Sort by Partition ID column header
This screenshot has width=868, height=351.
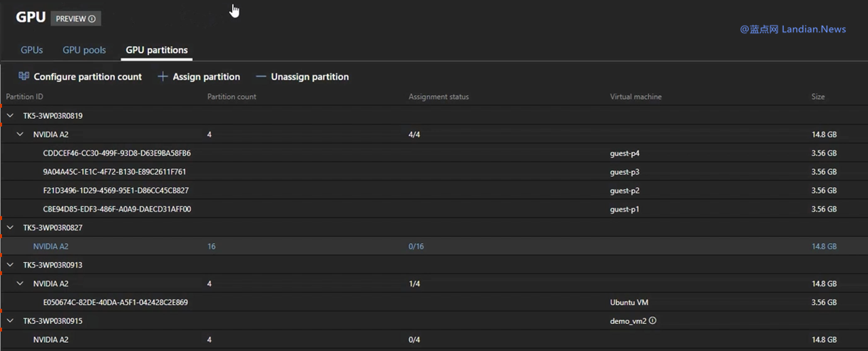click(x=25, y=97)
